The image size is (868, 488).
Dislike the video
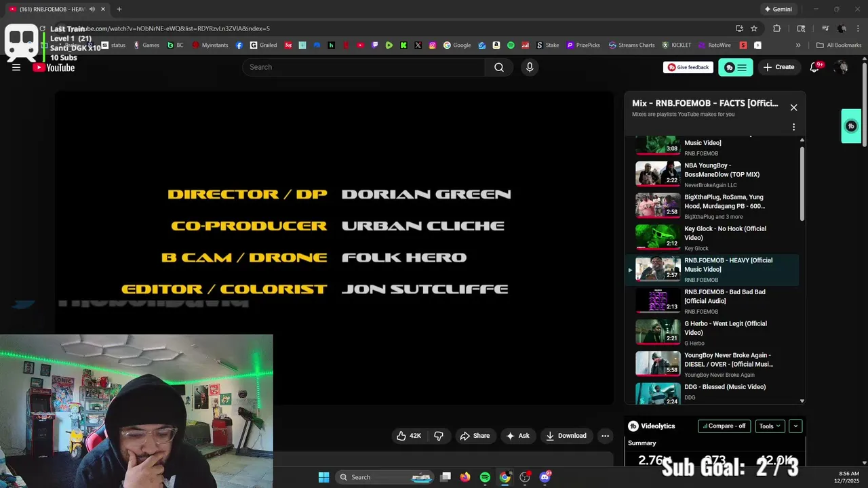point(439,436)
